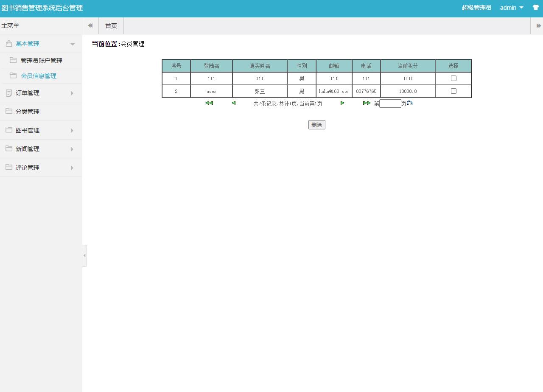Open the admin account dropdown
543x392 pixels.
511,8
